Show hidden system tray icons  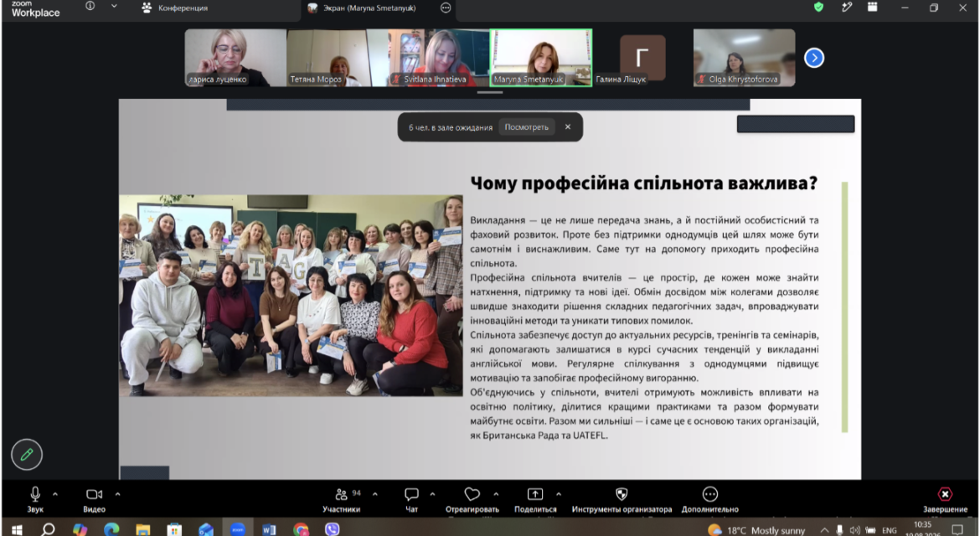pyautogui.click(x=824, y=530)
